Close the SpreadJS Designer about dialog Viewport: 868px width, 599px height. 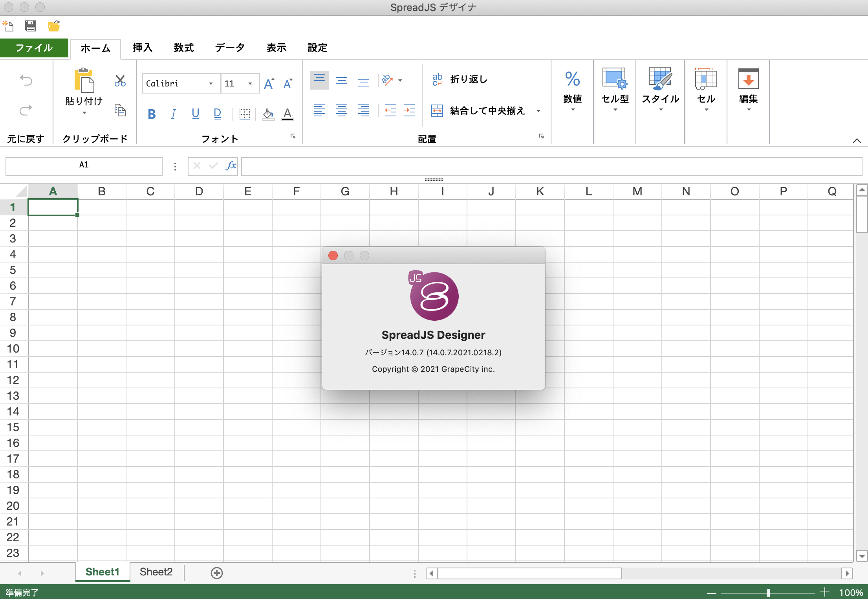click(333, 255)
